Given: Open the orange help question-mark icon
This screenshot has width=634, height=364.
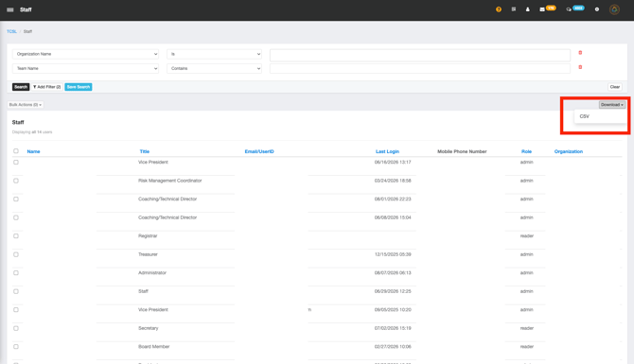Looking at the screenshot, I should (x=499, y=9).
